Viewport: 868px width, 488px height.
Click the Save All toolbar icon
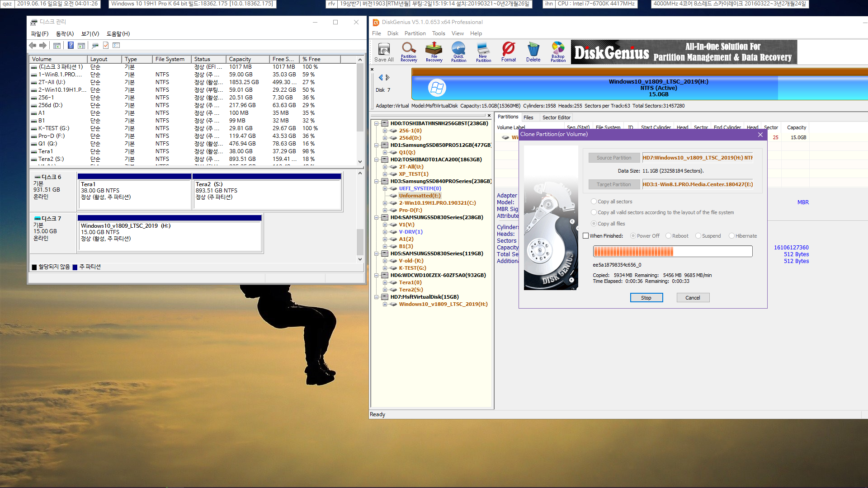pyautogui.click(x=384, y=52)
